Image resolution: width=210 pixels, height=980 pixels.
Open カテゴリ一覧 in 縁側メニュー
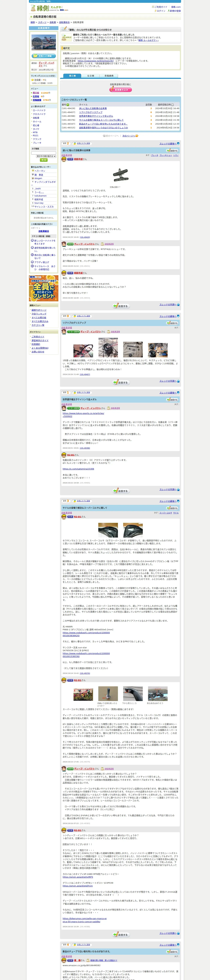tap(38, 325)
